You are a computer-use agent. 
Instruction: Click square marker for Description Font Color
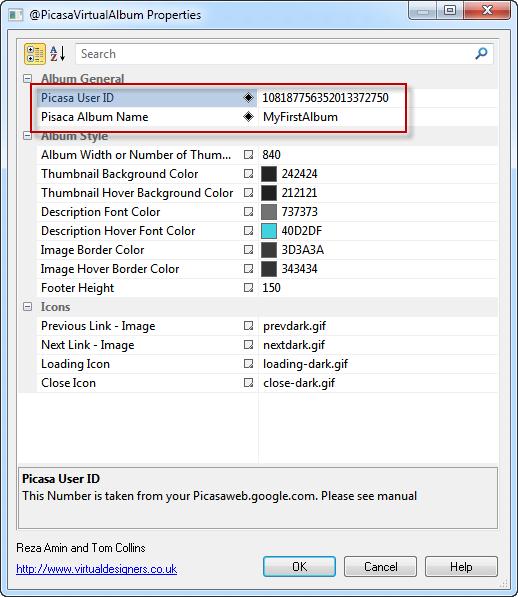click(x=248, y=212)
